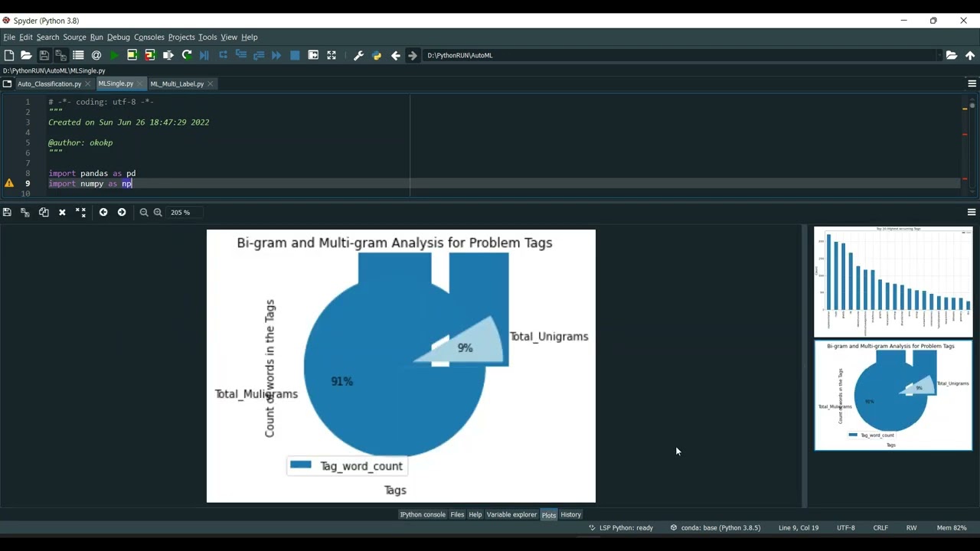Copy the plot to the clipboard
Viewport: 980px width, 551px height.
click(x=44, y=212)
